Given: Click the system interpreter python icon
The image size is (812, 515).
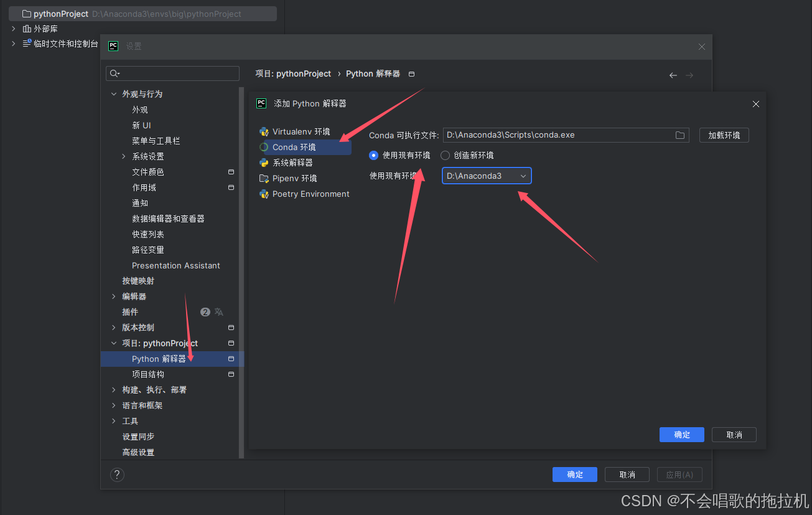Looking at the screenshot, I should click(x=264, y=163).
